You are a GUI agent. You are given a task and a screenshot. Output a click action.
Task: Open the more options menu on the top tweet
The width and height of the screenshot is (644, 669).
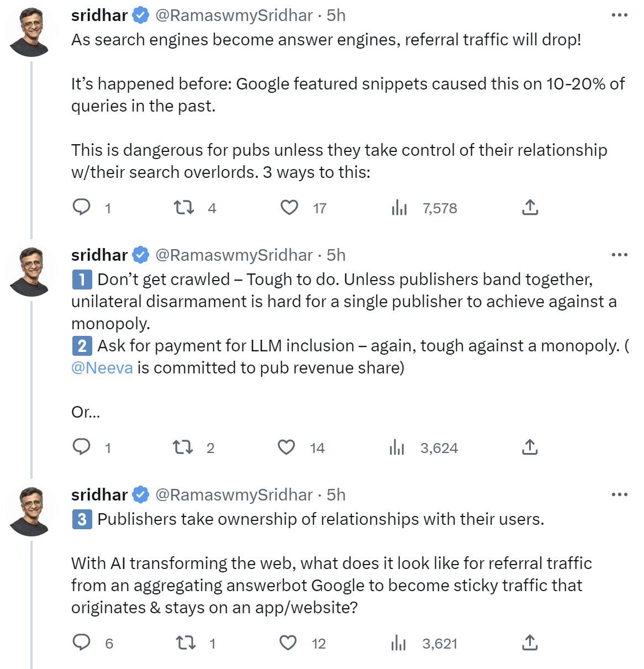tap(620, 15)
